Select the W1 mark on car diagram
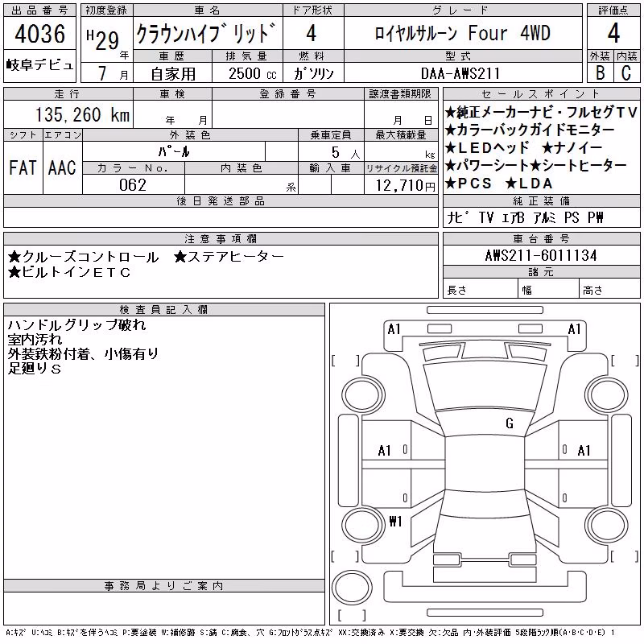Viewport: 644px width, 644px height. tap(395, 522)
